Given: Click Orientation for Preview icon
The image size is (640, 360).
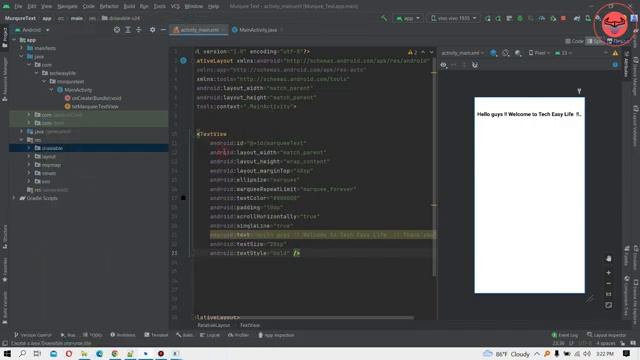Looking at the screenshot, I should coord(506,53).
